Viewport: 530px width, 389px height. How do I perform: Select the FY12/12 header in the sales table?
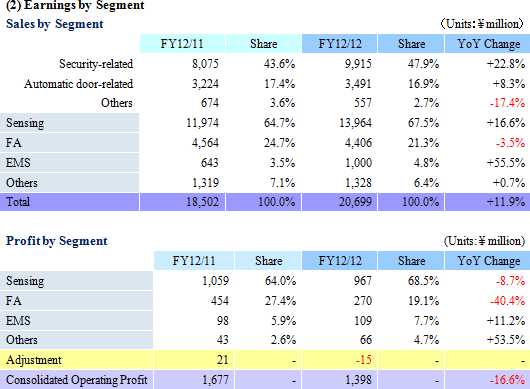click(x=339, y=44)
